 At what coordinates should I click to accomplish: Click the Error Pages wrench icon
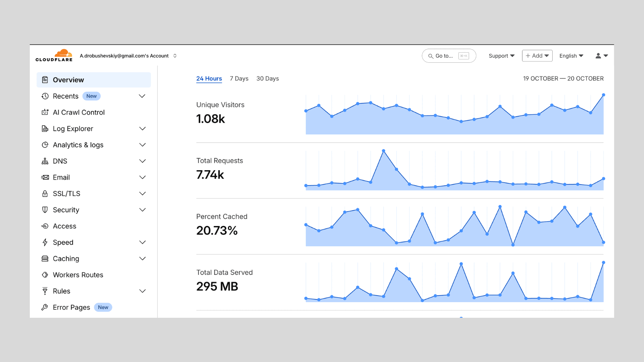[45, 307]
